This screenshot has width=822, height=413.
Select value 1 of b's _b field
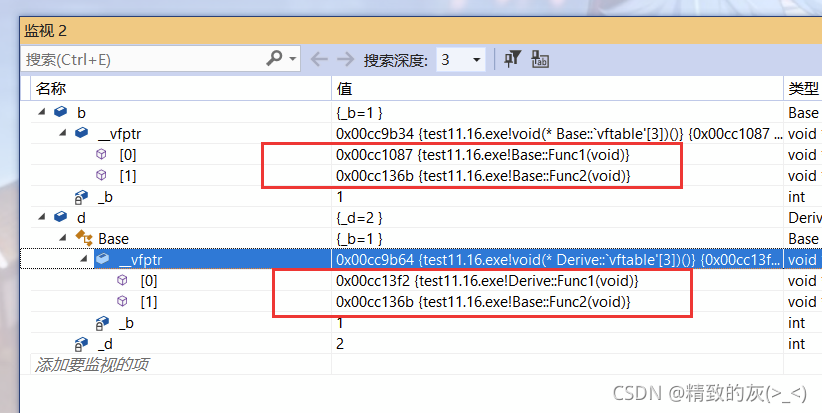[340, 197]
